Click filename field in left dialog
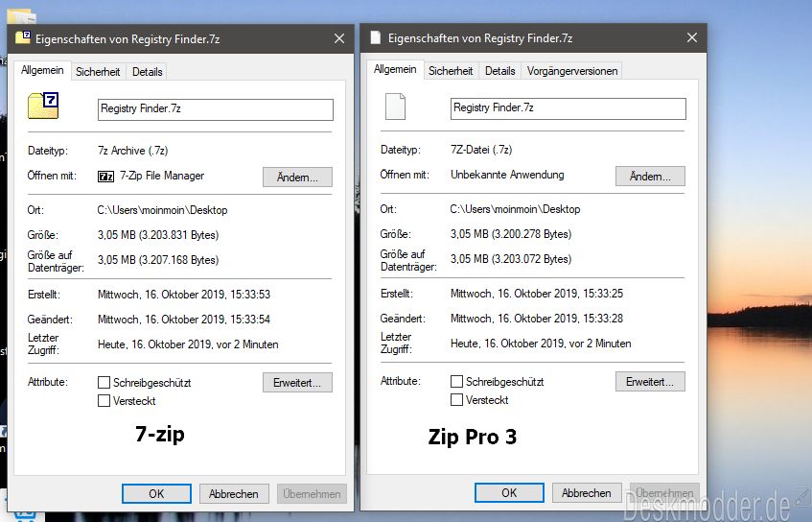This screenshot has height=522, width=812. (x=216, y=109)
